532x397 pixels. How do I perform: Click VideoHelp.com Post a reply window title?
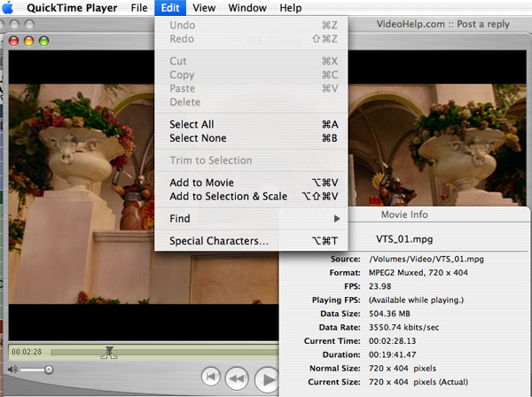[x=443, y=24]
